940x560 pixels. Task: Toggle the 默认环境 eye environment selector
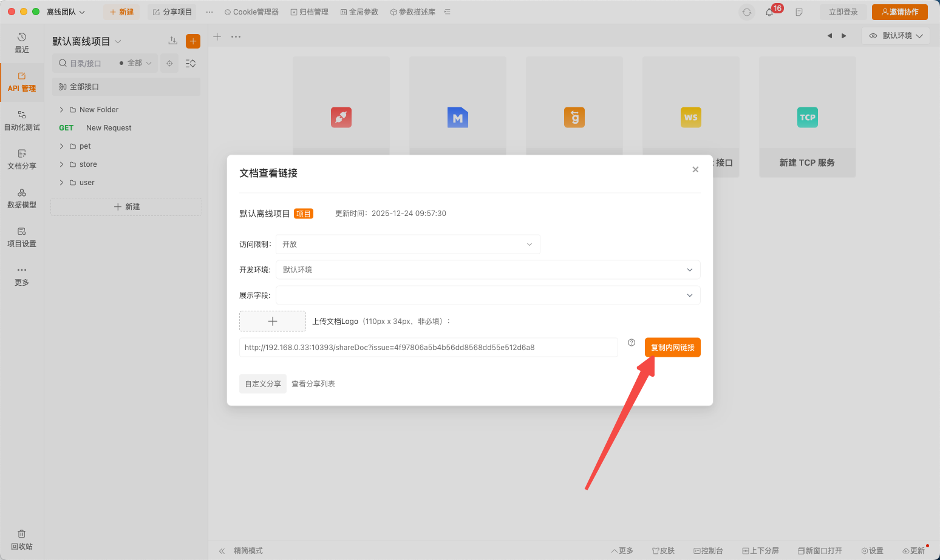point(896,36)
